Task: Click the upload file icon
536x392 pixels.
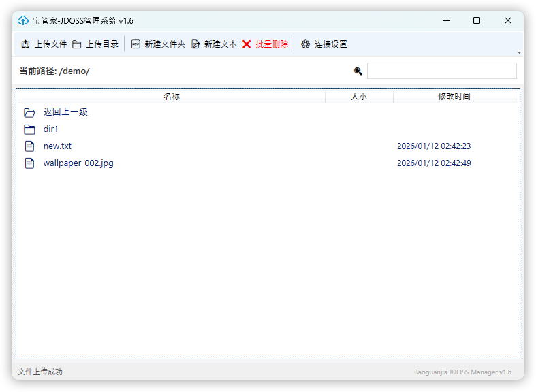Action: 25,44
